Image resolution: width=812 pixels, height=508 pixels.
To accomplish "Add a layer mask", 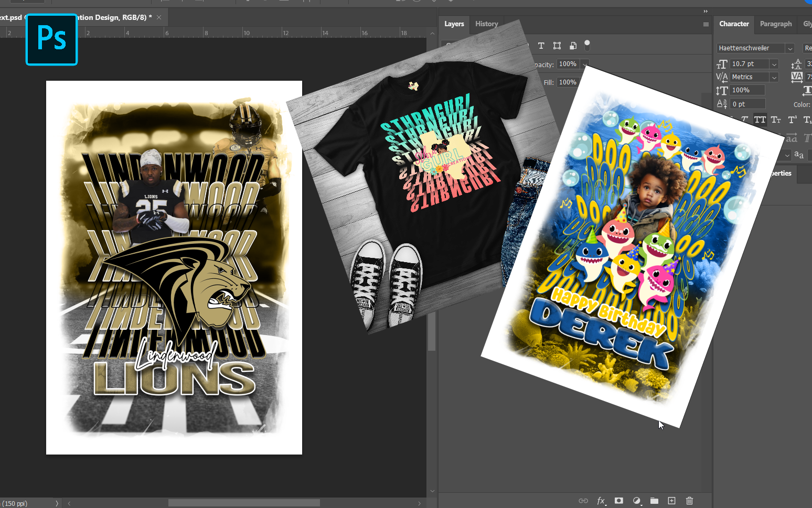I will coord(619,501).
